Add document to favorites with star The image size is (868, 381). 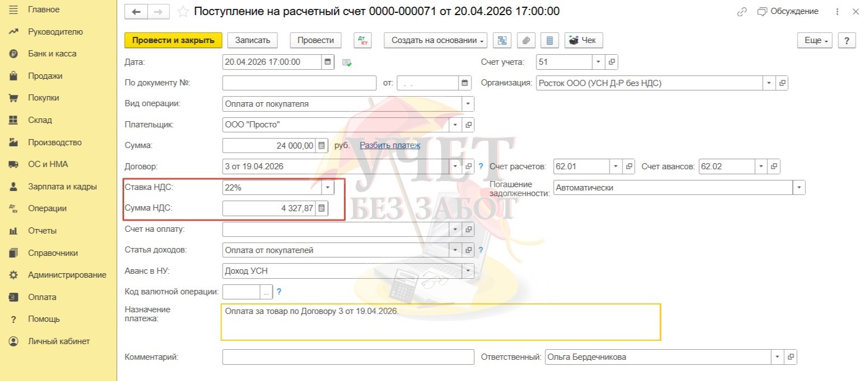[182, 12]
